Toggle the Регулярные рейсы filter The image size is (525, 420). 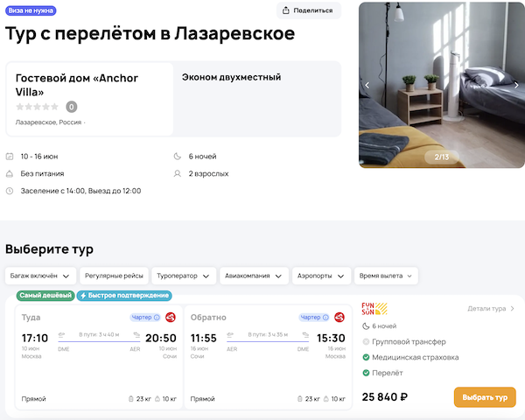113,275
